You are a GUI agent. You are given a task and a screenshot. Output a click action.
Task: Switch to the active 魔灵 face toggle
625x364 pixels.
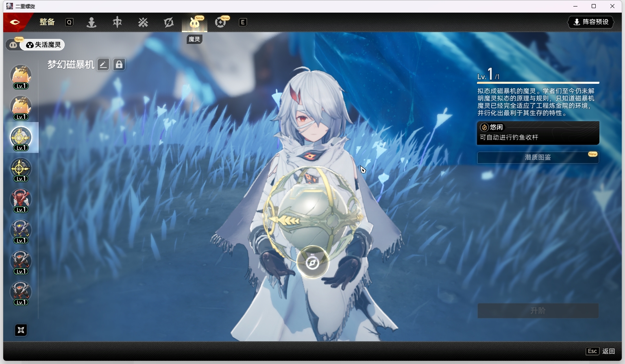pos(13,45)
